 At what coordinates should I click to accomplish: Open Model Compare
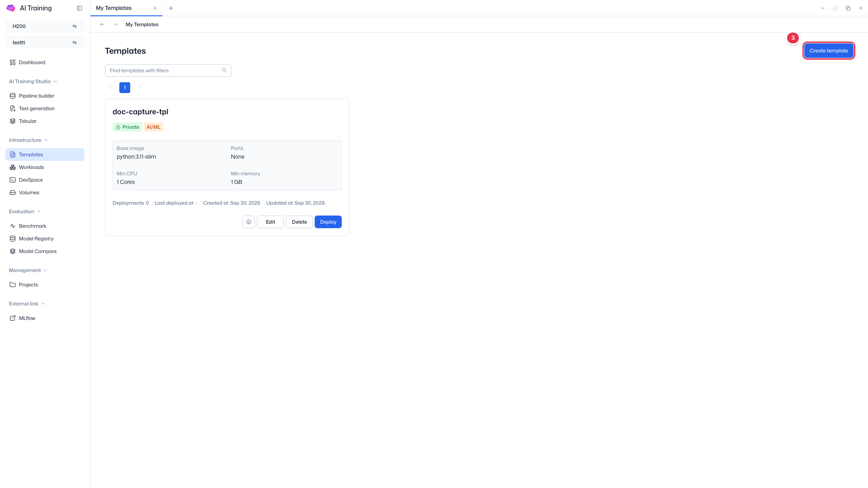click(45, 251)
